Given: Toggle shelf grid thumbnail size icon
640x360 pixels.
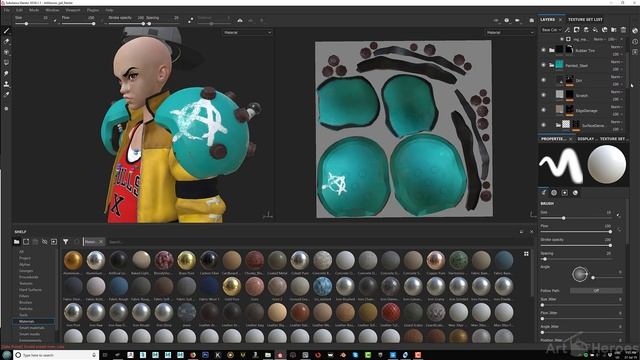Looking at the screenshot, I should pyautogui.click(x=526, y=254).
